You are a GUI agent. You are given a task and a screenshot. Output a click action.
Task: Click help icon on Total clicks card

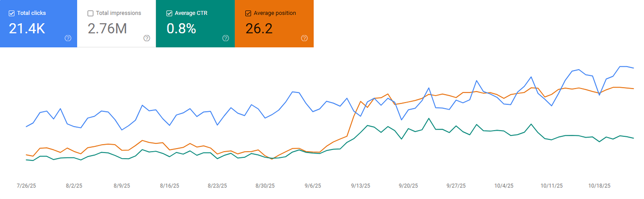click(68, 38)
